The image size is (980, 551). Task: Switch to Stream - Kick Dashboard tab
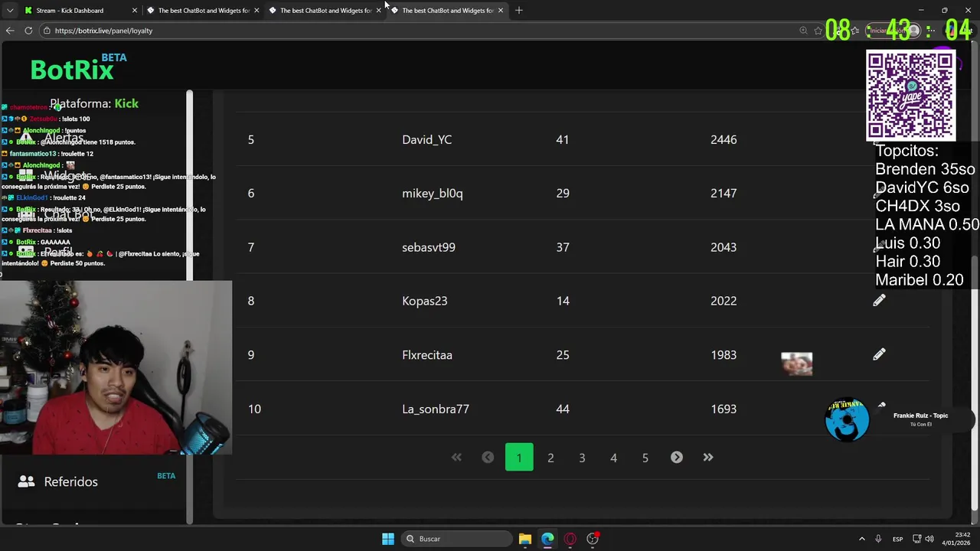[81, 10]
